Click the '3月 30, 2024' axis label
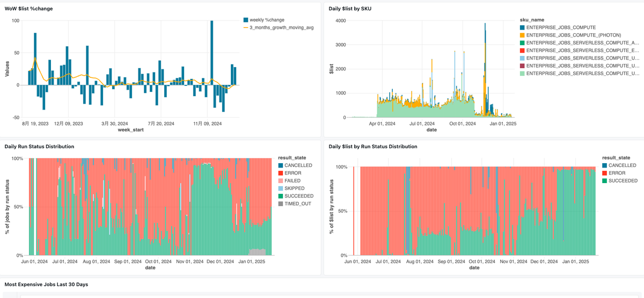The height and width of the screenshot is (298, 644). point(115,123)
